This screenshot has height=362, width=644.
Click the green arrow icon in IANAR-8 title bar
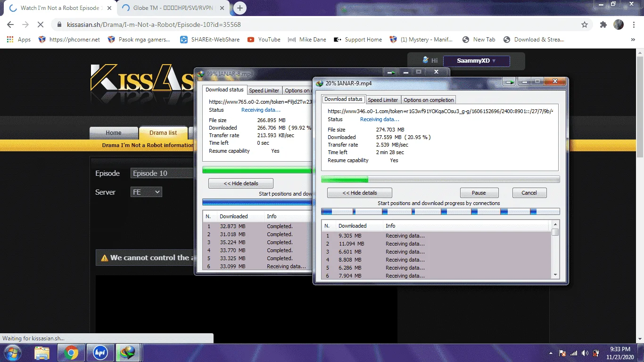(x=391, y=72)
